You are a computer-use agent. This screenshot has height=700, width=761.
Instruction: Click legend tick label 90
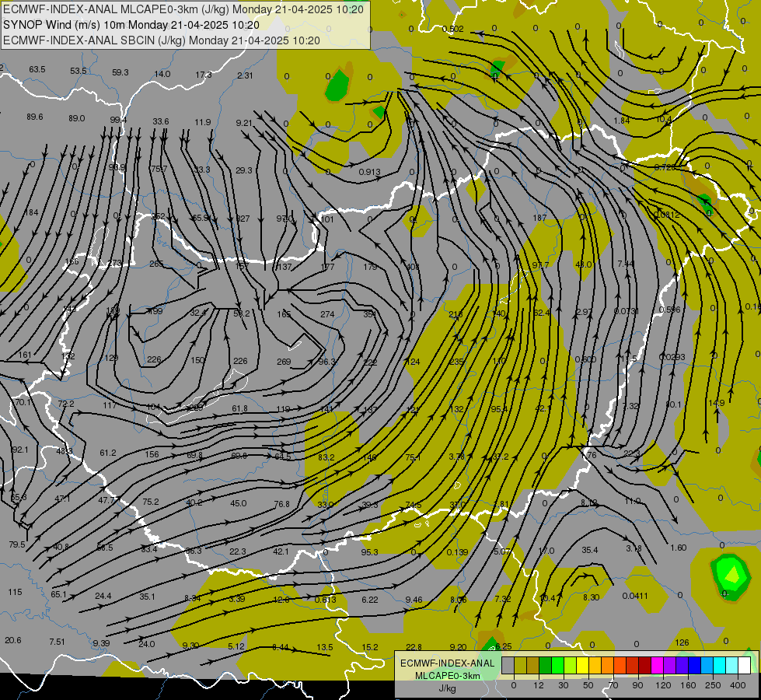click(637, 685)
